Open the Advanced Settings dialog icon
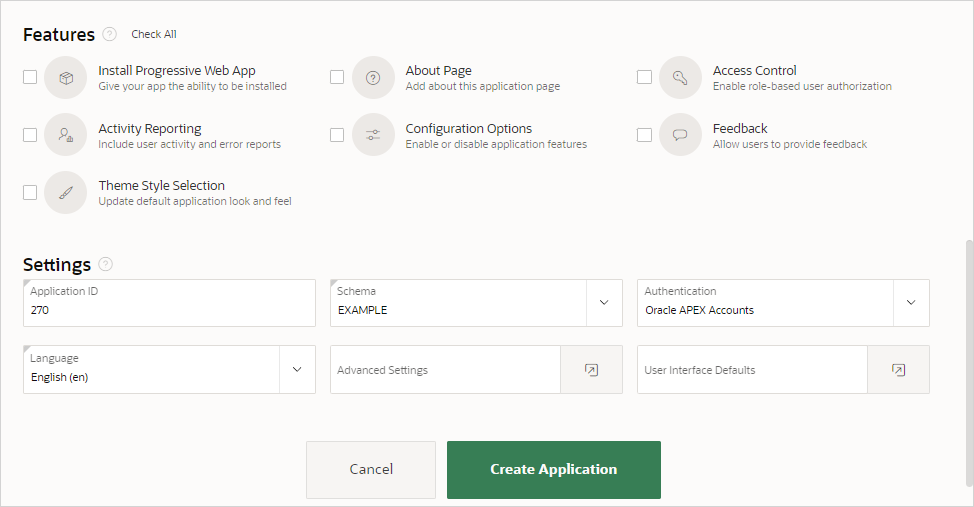Image resolution: width=974 pixels, height=507 pixels. tap(591, 370)
